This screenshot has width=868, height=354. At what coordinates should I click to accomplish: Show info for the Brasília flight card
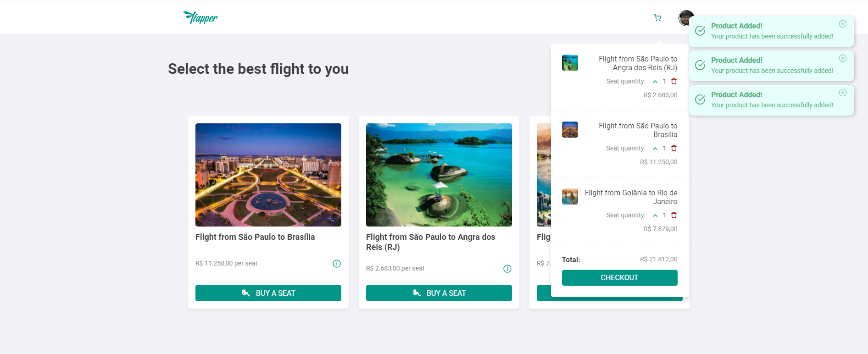(x=337, y=264)
